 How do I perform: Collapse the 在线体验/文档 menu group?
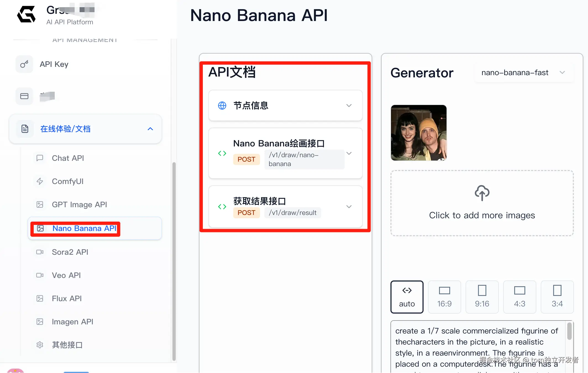[x=150, y=129]
